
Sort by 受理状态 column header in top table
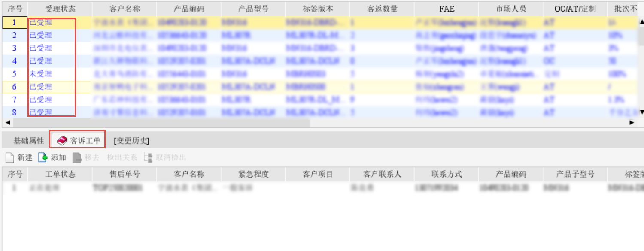click(x=60, y=9)
